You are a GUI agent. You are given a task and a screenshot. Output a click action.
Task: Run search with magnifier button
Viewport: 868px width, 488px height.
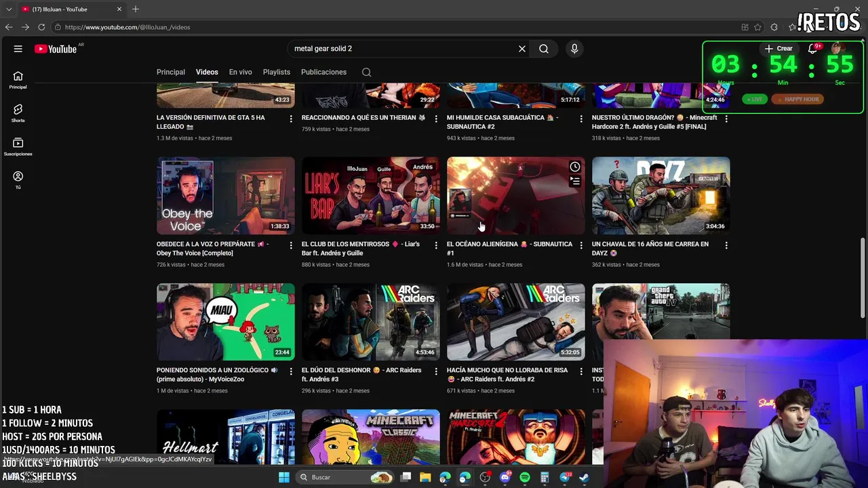(544, 49)
